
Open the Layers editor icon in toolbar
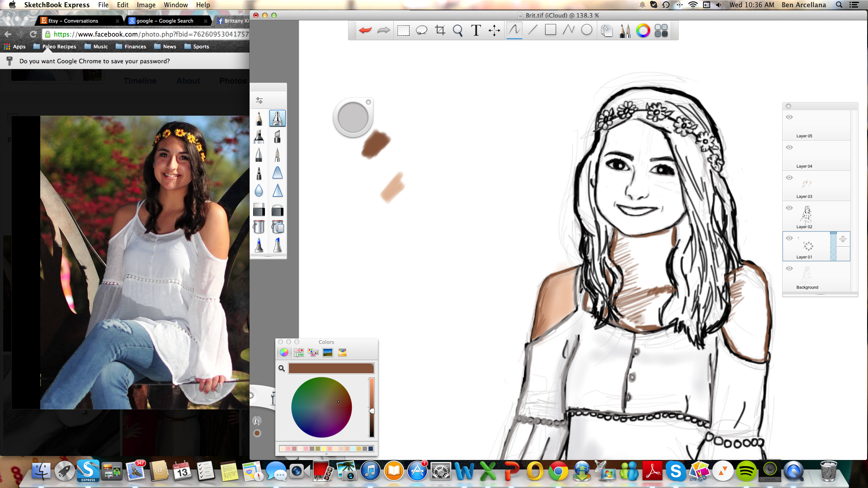[607, 30]
